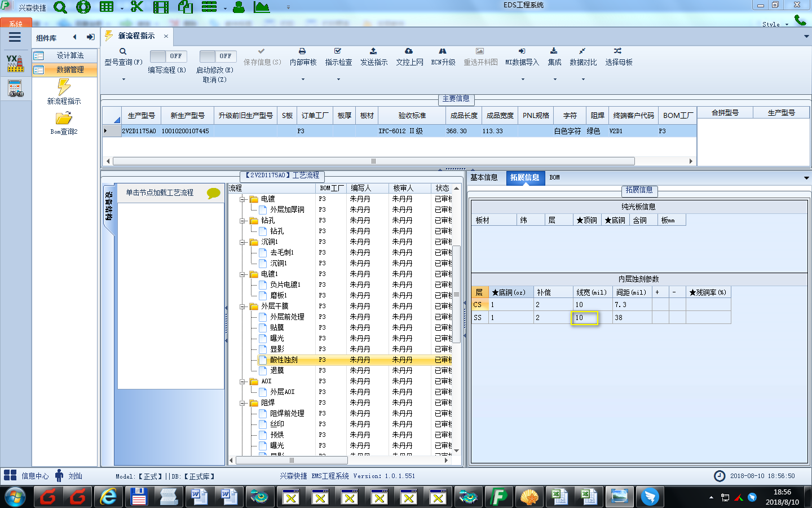
Task: Switch to the 拓展信息 tab
Action: (x=525, y=177)
